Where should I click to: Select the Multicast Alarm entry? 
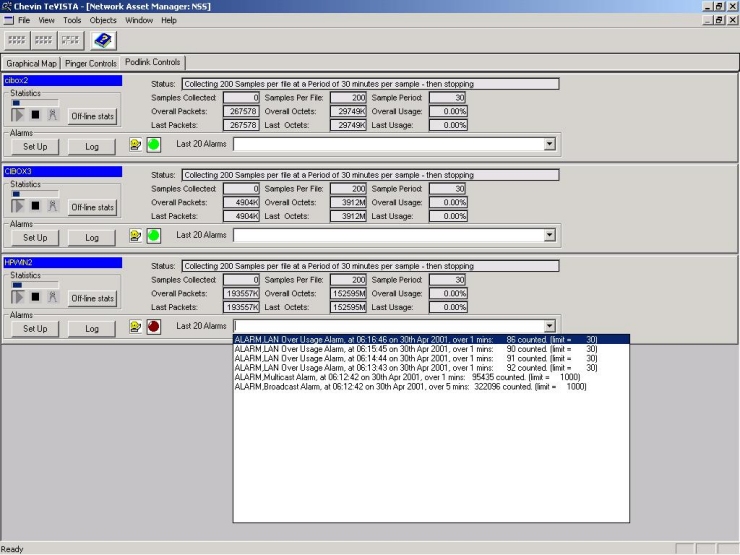pyautogui.click(x=431, y=377)
